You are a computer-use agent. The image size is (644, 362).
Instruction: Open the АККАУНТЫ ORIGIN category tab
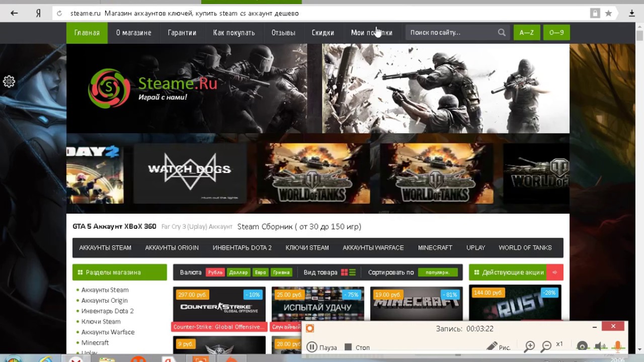172,248
